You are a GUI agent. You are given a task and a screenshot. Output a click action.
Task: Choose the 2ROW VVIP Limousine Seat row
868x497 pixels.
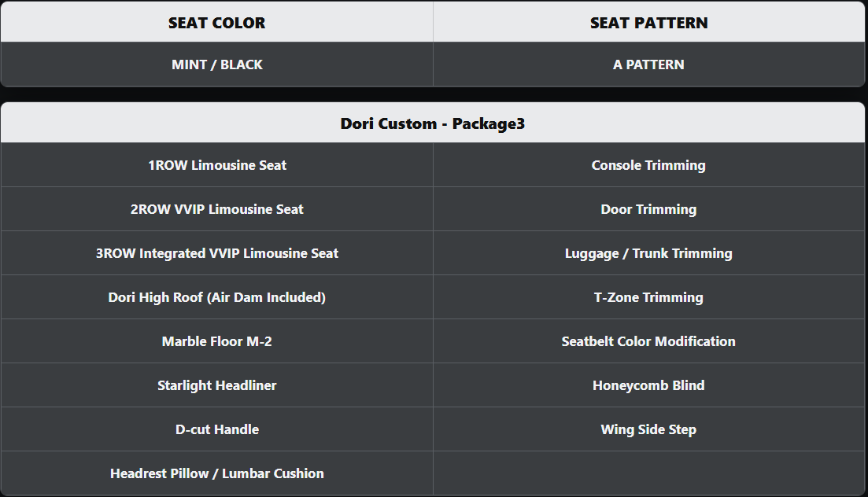(217, 209)
